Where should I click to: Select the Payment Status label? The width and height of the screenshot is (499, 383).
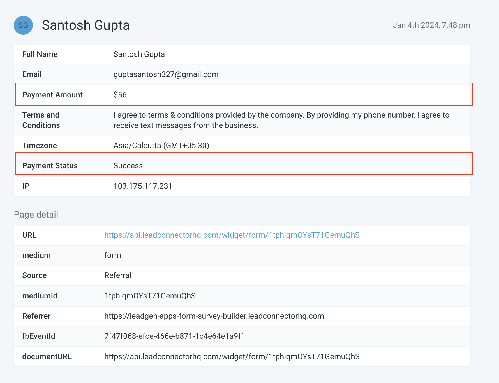click(x=50, y=166)
